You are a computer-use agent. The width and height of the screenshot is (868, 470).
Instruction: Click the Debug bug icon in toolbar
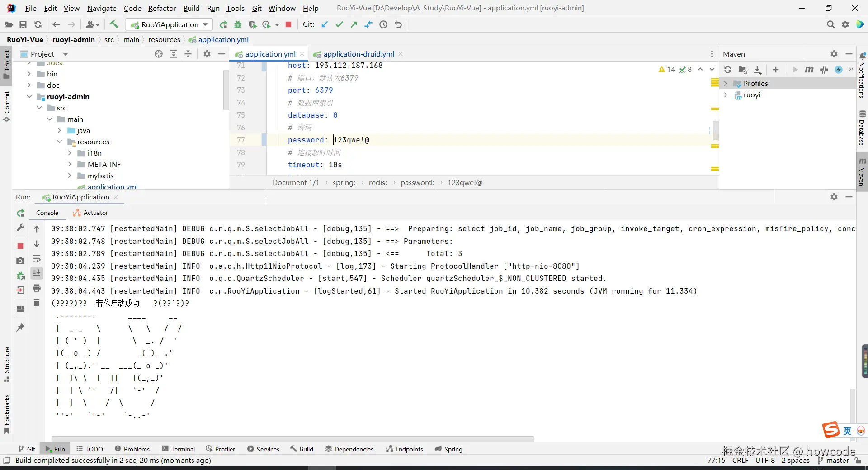(238, 24)
